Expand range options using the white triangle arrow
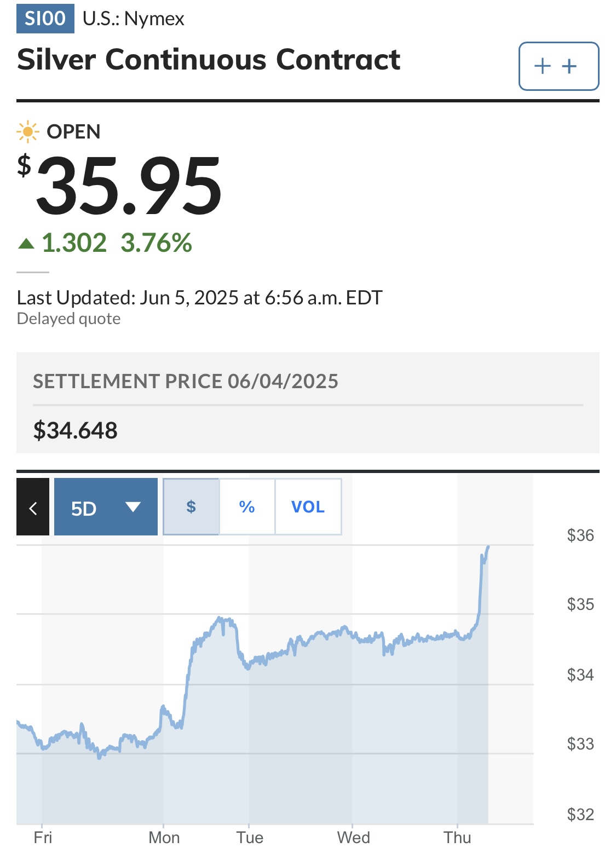 point(133,507)
